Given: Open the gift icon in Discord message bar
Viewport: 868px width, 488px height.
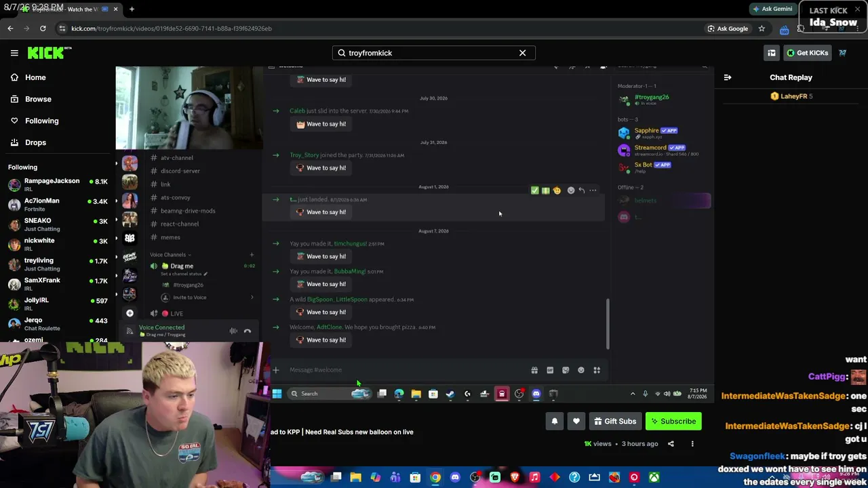Looking at the screenshot, I should coord(534,370).
